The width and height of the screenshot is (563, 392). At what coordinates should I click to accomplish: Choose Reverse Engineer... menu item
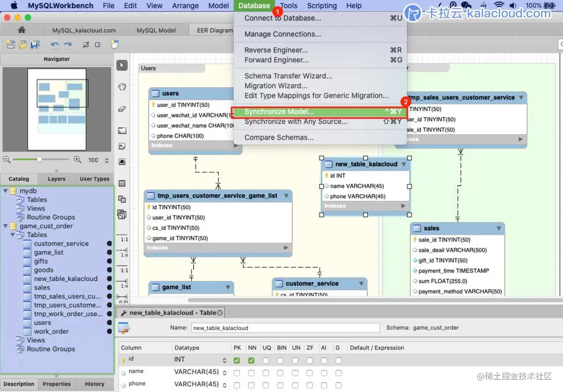(320, 50)
